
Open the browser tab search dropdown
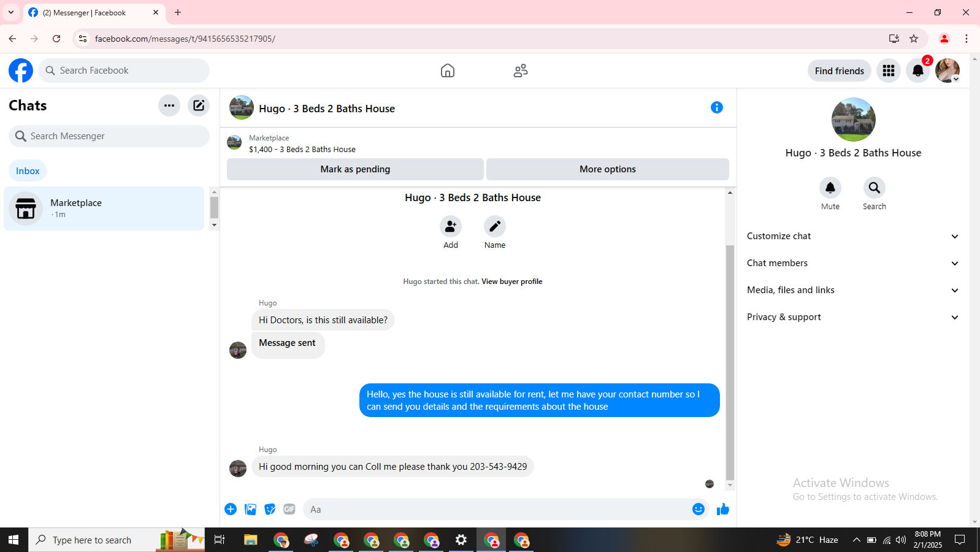(11, 12)
